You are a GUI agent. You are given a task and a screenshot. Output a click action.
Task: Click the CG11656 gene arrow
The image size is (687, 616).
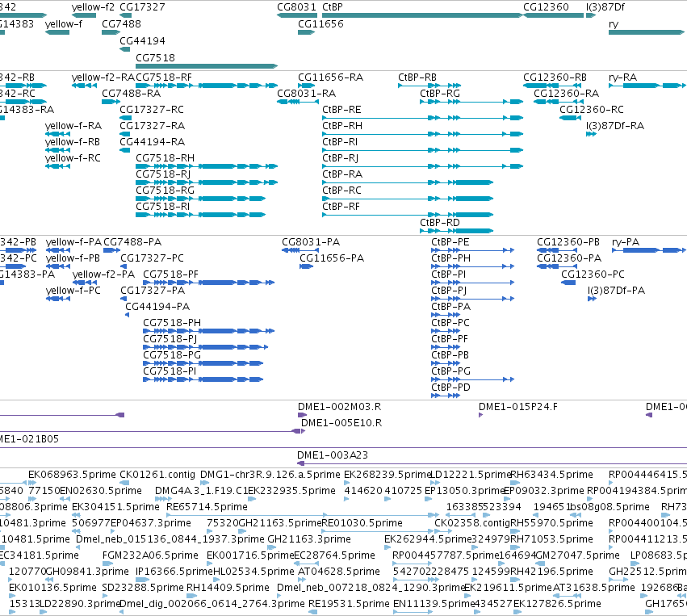click(x=306, y=32)
